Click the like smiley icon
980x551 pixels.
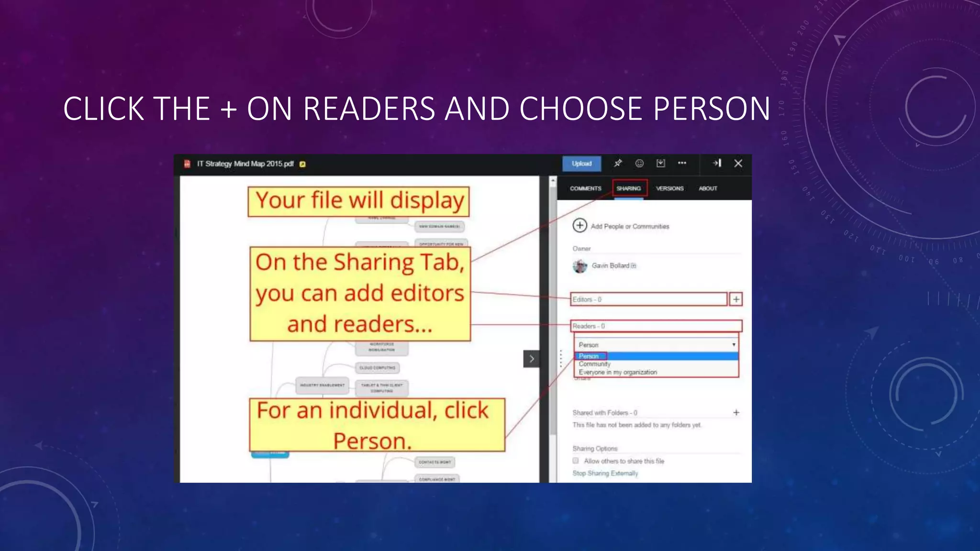tap(639, 164)
